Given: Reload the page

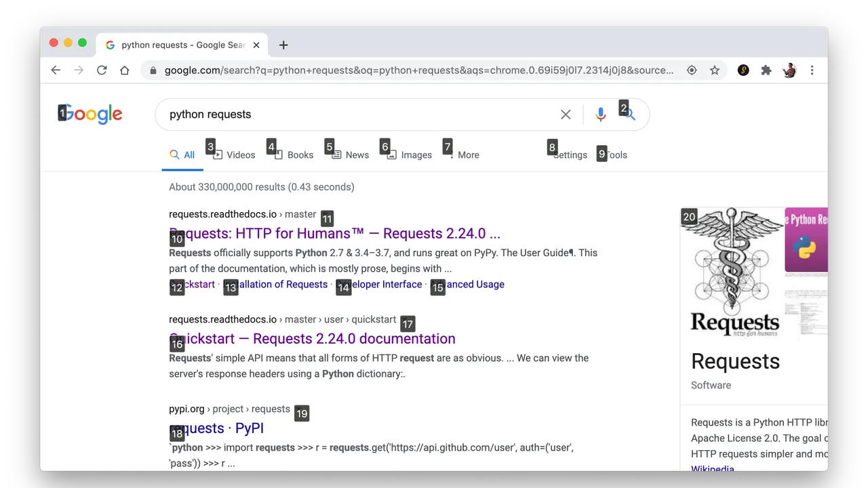Looking at the screenshot, I should click(x=102, y=70).
